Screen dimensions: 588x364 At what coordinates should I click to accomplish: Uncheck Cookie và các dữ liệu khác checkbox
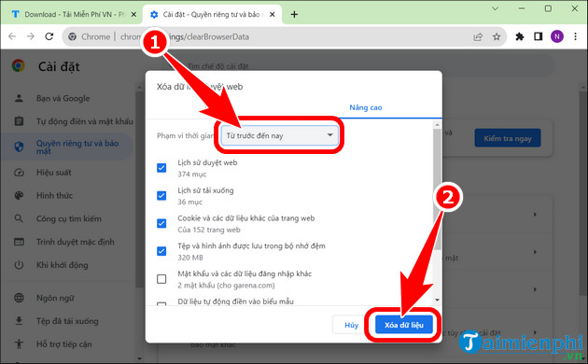(x=161, y=223)
